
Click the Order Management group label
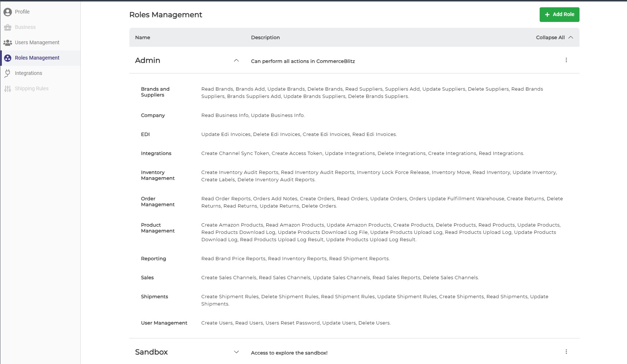point(158,202)
